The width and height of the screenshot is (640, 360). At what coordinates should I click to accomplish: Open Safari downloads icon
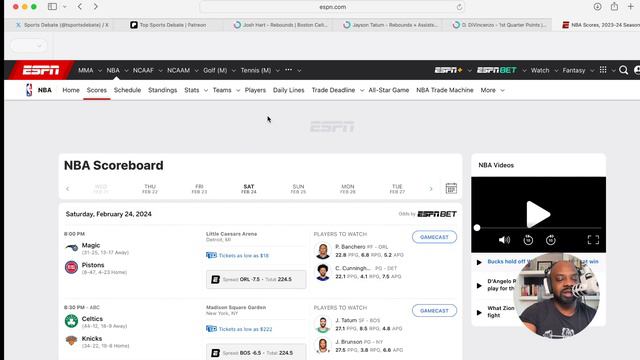pos(597,7)
